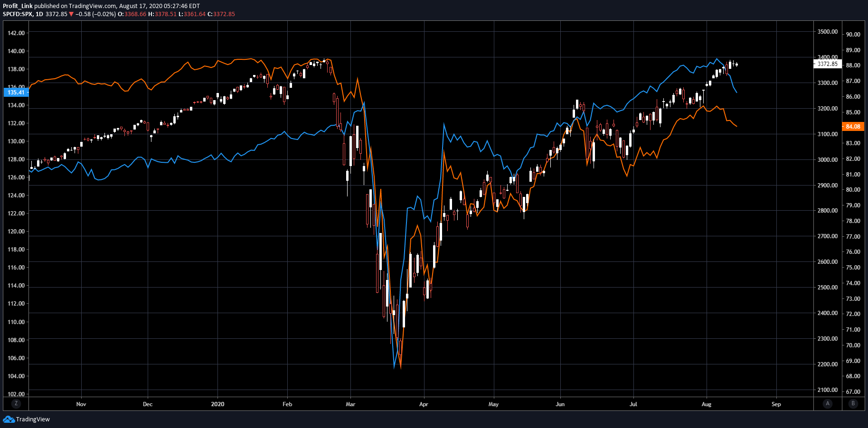
Task: Open the TradingView logo link
Action: click(27, 419)
